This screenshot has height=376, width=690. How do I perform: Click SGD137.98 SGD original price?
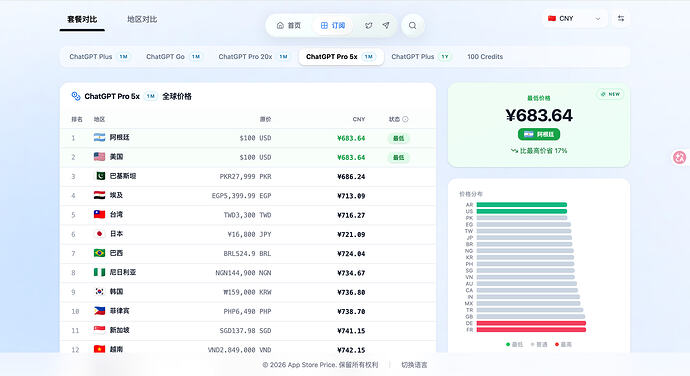click(246, 331)
